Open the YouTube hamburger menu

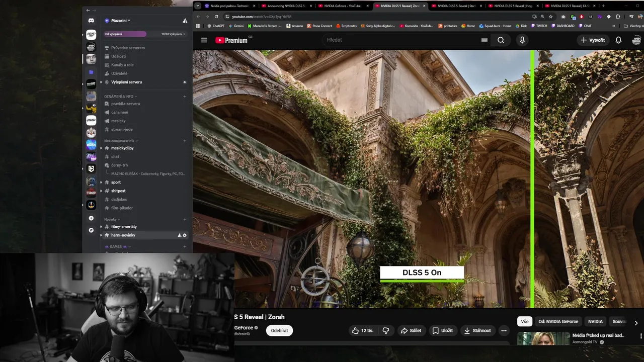(204, 40)
